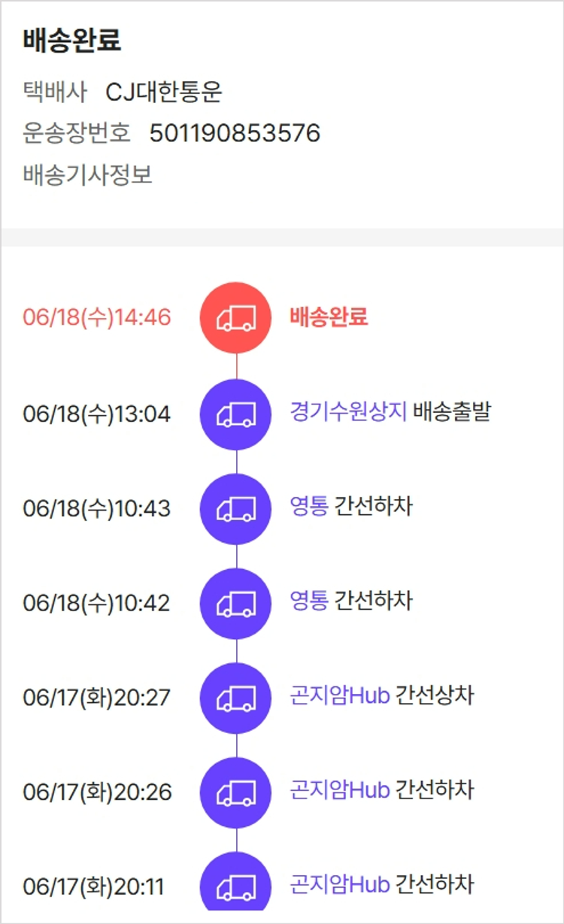Image resolution: width=564 pixels, height=924 pixels.
Task: Click the 배송완료 heading at top
Action: [x=72, y=41]
